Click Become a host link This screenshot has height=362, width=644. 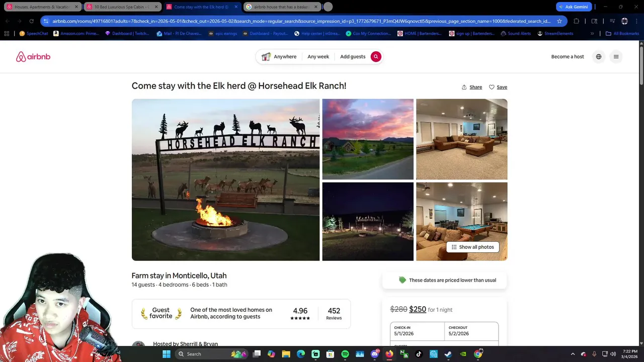568,57
